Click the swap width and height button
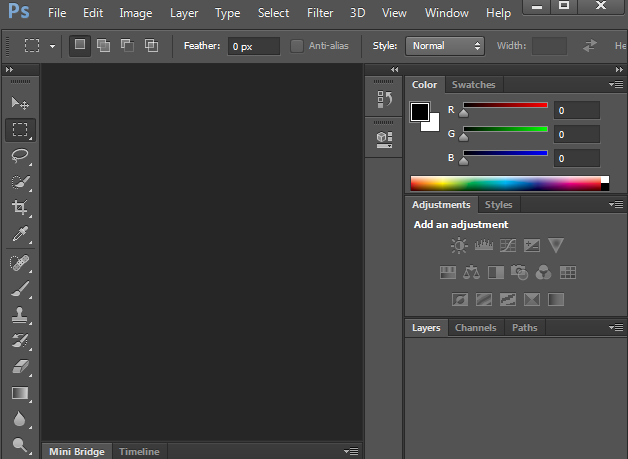The image size is (628, 459). pyautogui.click(x=590, y=46)
